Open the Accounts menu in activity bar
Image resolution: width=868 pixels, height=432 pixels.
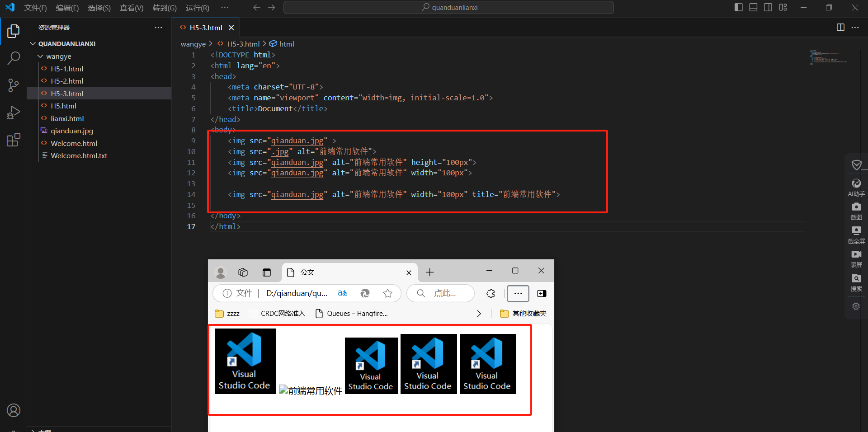pyautogui.click(x=14, y=410)
